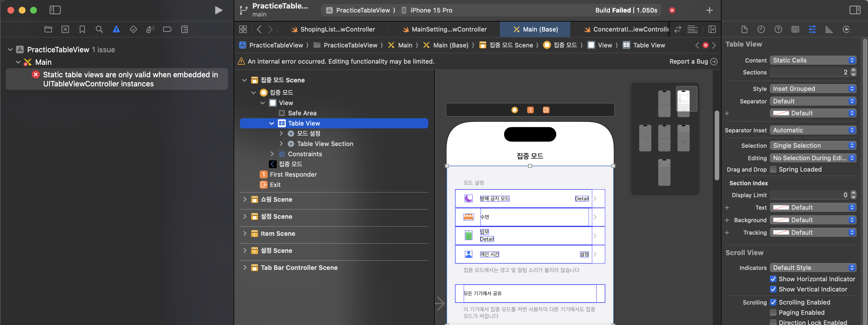Open the Issue navigator warning icon
Screen dimensions: 868x325
(116, 29)
